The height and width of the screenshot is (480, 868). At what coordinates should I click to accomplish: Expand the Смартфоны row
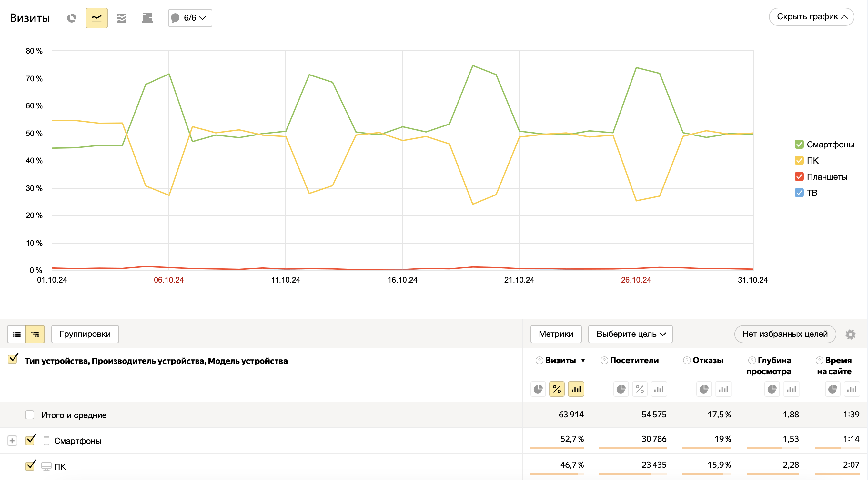[12, 441]
